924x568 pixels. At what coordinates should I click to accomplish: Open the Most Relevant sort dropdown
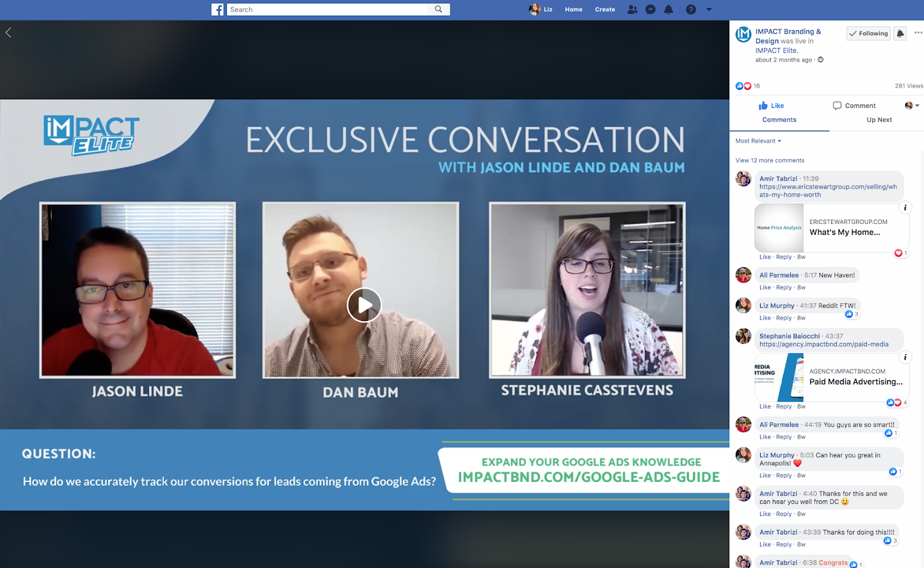[758, 141]
